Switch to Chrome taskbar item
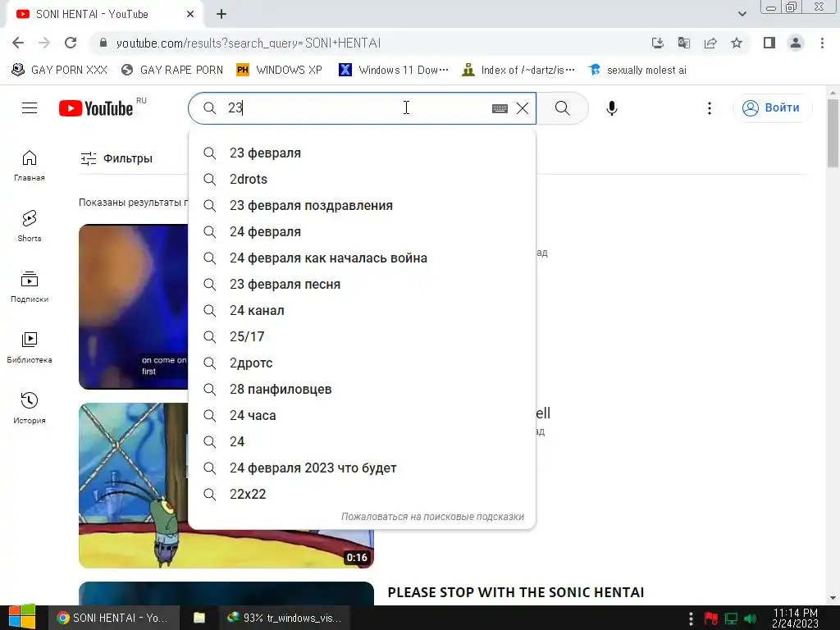 coord(112,619)
